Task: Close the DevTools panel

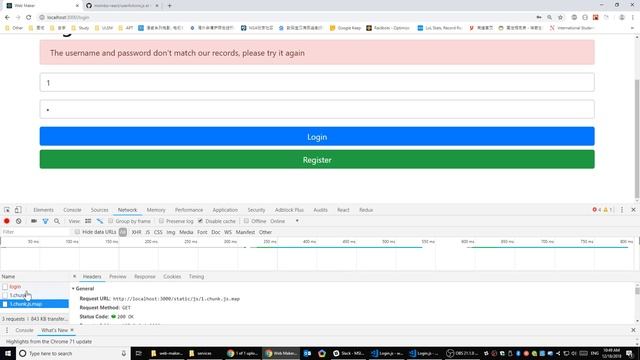Action: coord(633,210)
